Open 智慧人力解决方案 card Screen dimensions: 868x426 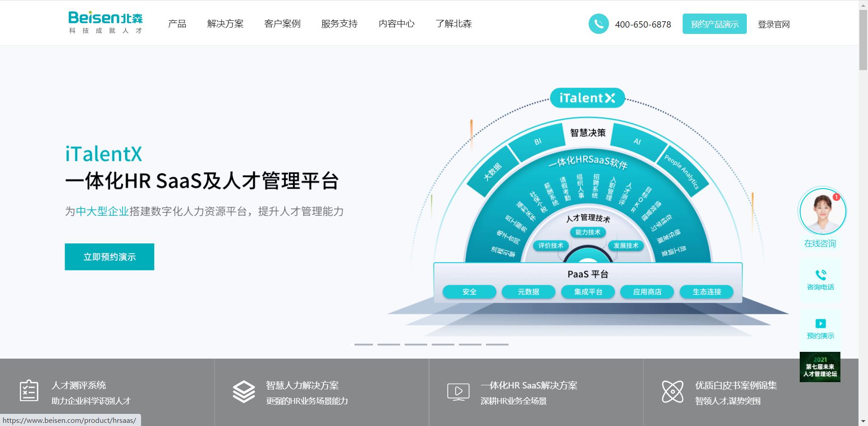322,393
